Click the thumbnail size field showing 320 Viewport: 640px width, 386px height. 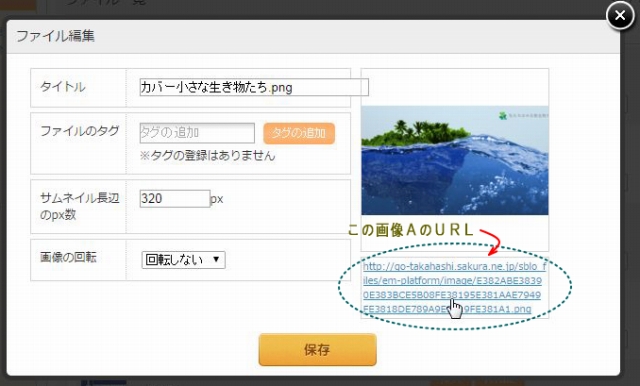[x=175, y=199]
